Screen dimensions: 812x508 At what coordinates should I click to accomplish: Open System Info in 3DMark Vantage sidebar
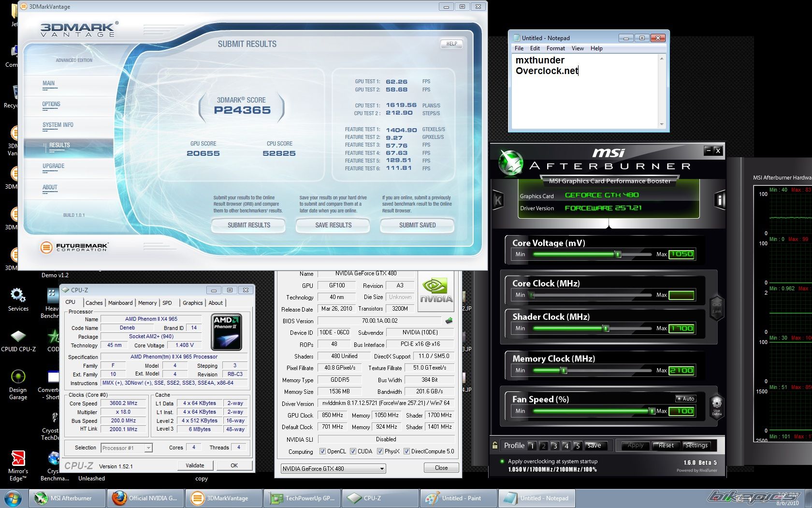click(x=58, y=125)
